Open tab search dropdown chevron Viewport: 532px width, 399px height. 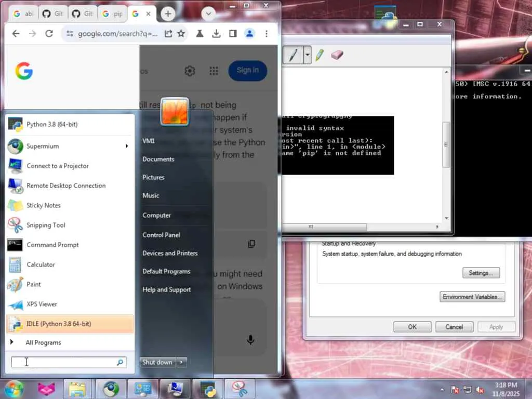[208, 14]
